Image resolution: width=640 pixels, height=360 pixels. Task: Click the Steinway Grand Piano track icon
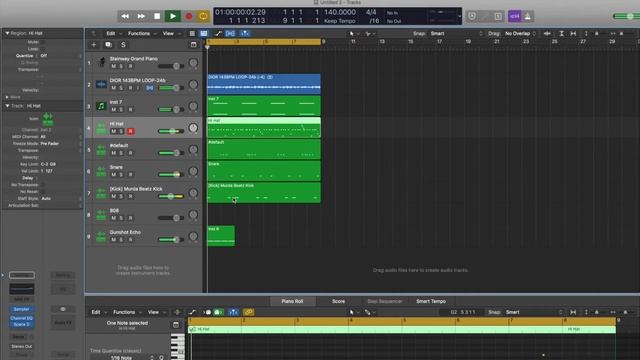[101, 62]
